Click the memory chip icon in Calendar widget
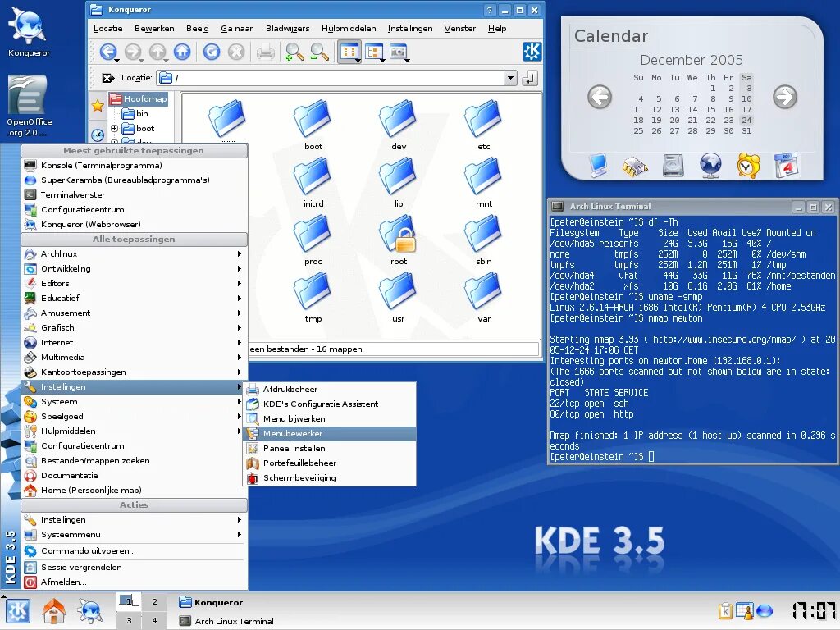840x630 pixels. tap(636, 166)
